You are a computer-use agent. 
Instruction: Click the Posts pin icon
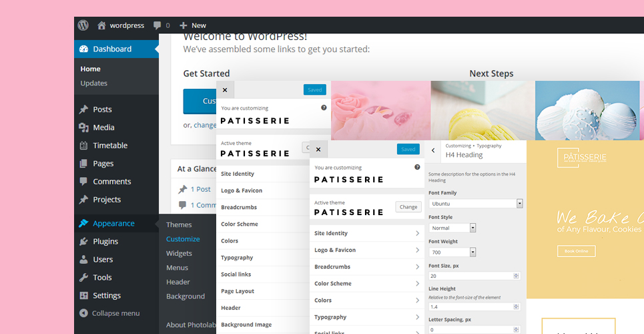83,110
